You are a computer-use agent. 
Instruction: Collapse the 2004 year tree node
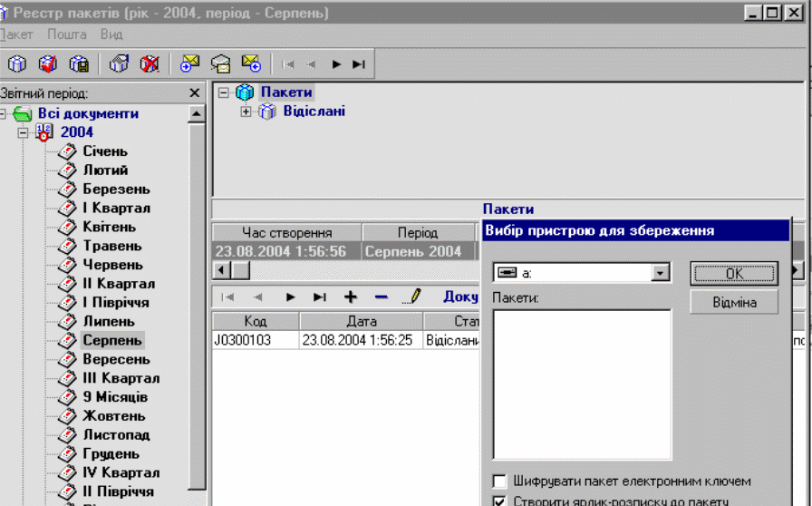pyautogui.click(x=24, y=132)
